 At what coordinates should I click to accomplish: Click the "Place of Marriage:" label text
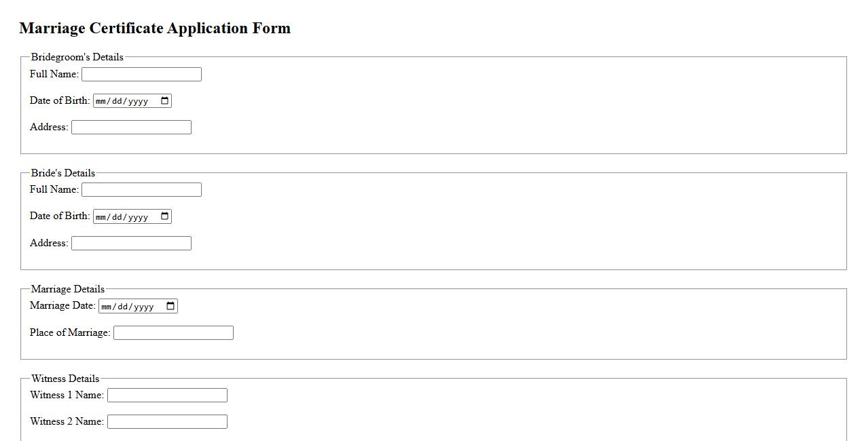[70, 332]
